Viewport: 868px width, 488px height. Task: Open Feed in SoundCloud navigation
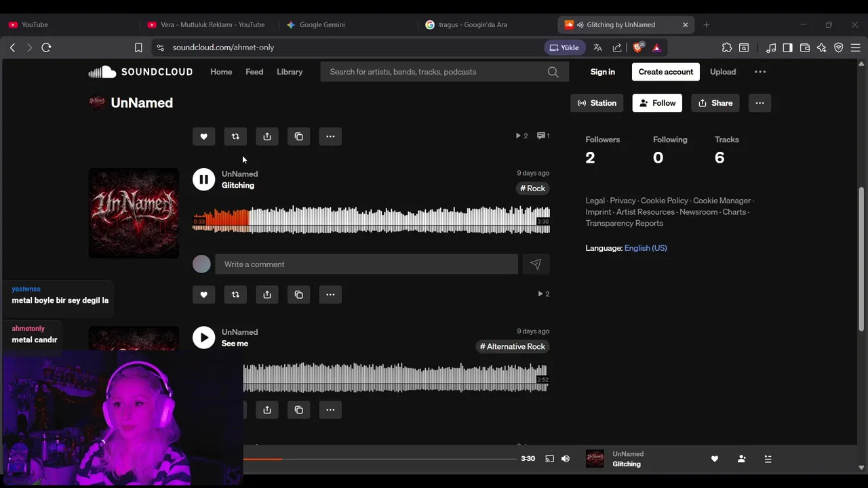pyautogui.click(x=254, y=72)
